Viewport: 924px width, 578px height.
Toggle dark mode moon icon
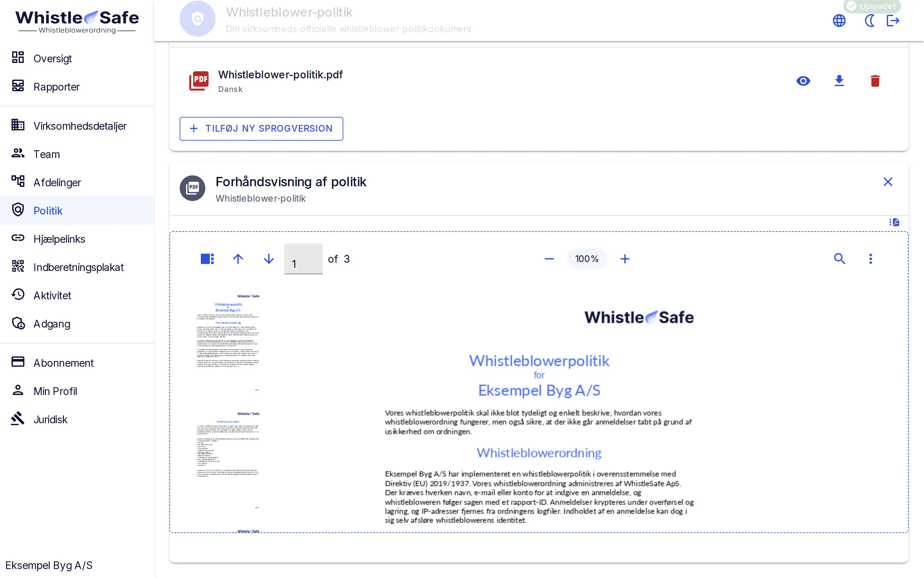click(x=869, y=21)
